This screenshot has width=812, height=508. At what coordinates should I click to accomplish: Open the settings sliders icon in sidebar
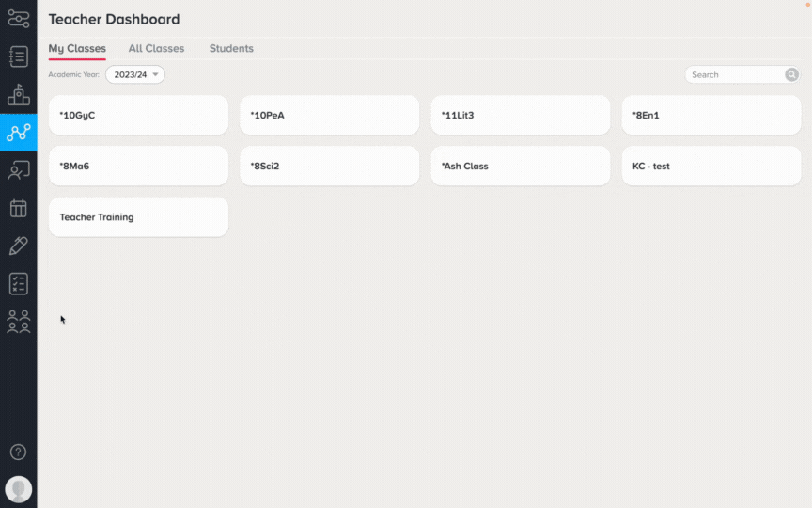[19, 19]
